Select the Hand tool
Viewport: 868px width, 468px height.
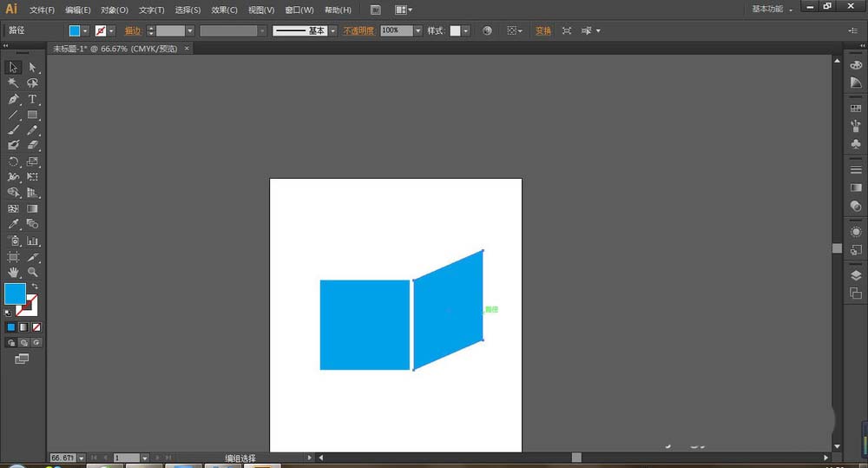click(x=13, y=273)
